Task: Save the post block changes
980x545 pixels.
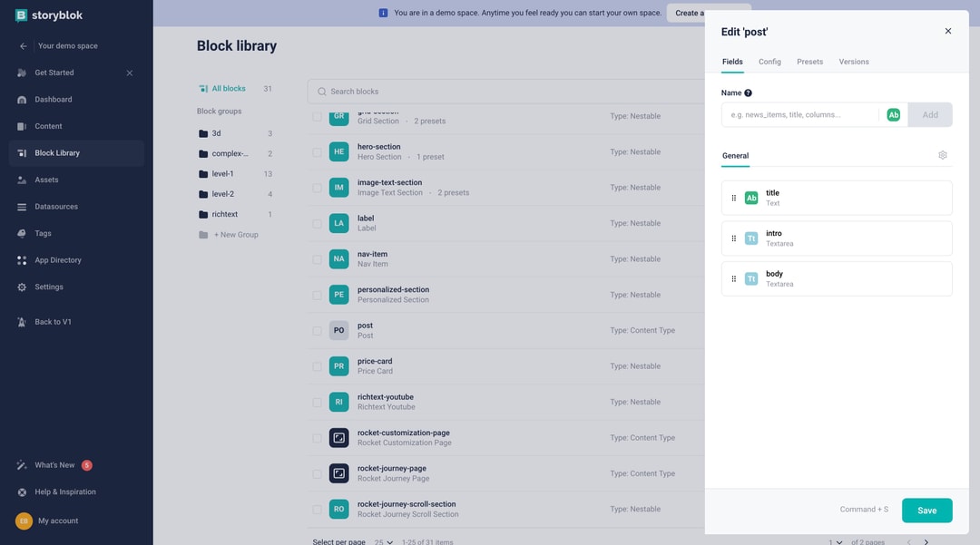Action: 926,511
